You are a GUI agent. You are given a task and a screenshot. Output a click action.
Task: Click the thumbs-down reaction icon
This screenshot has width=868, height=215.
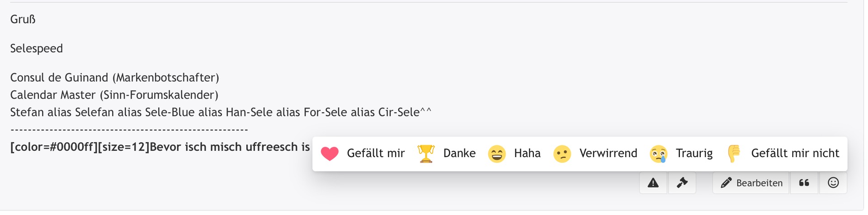734,154
